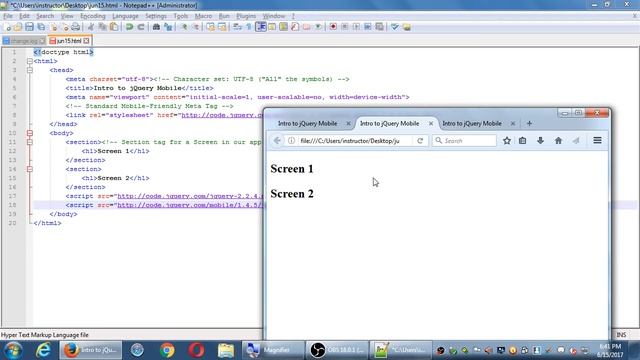Click the Replace icon beside the binoculars
This screenshot has height=360, width=640.
pos(168,27)
